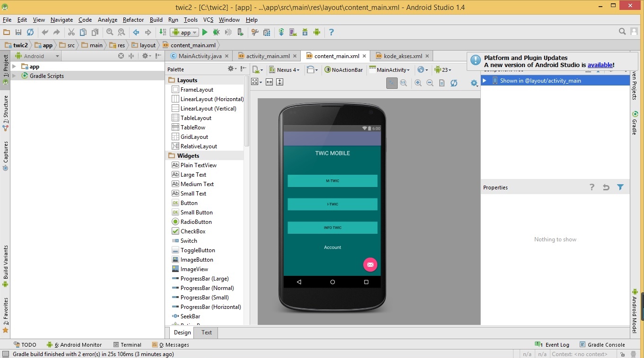Click the Make Project icon
This screenshot has height=358, width=644.
163,32
